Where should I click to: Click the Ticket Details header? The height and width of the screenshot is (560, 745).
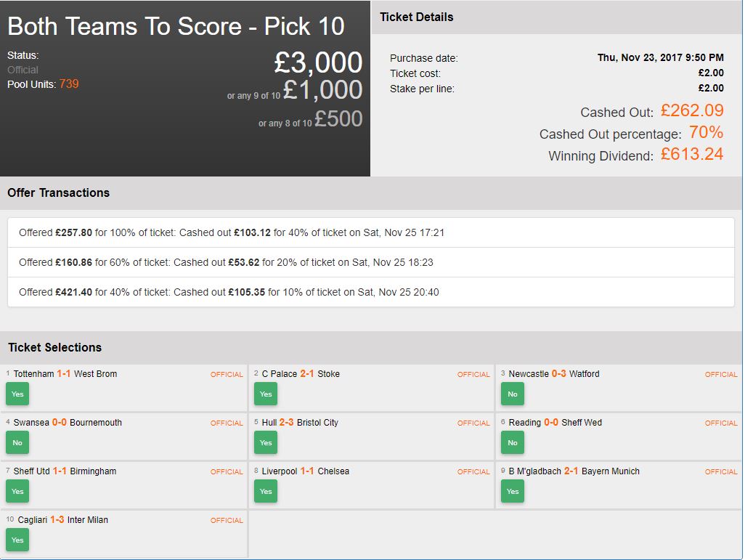416,17
